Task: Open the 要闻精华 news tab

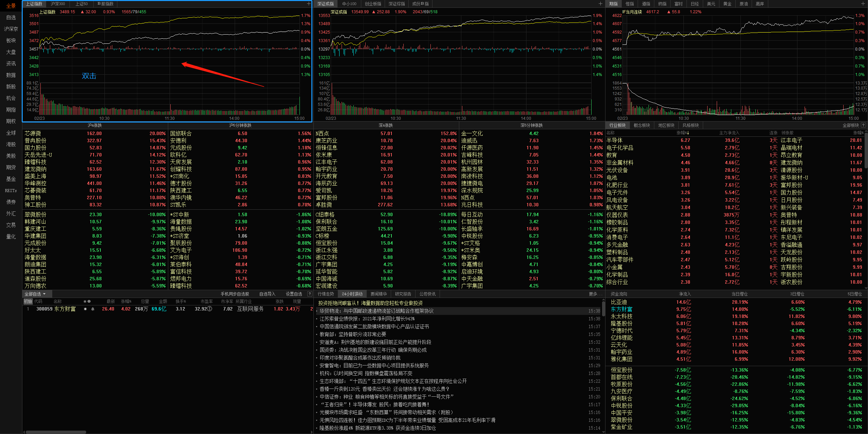Action: point(379,294)
